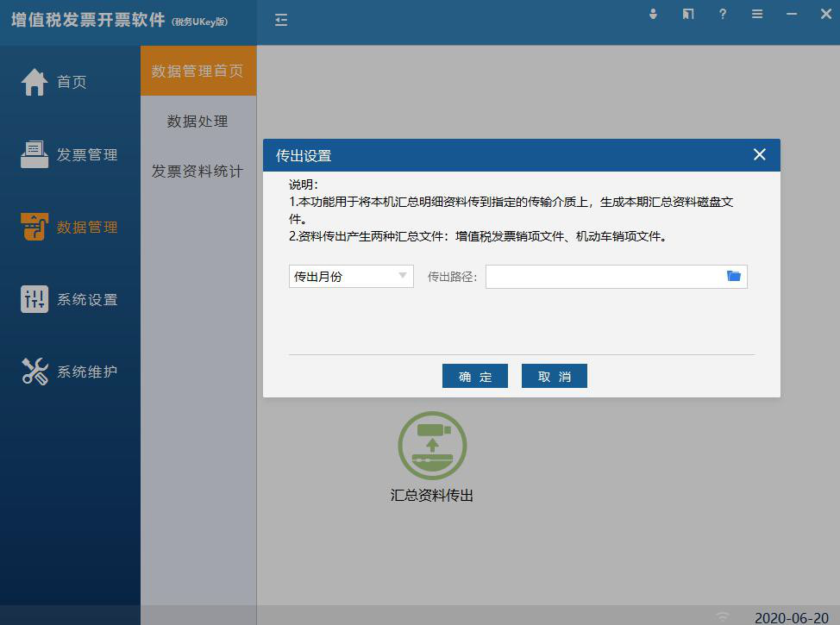Open the 数据处理 submenu
This screenshot has width=840, height=625.
click(x=197, y=121)
